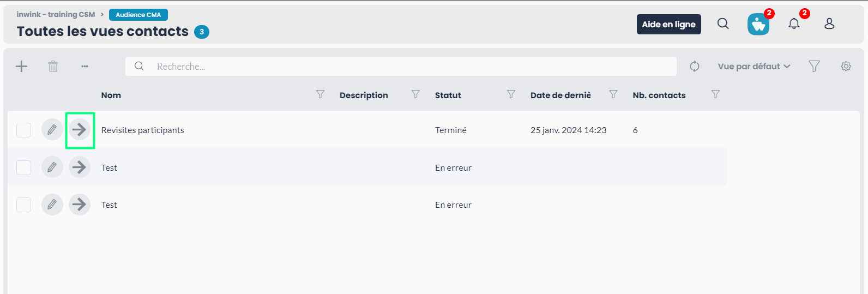Tick the checkbox for Revisites participants
The image size is (868, 294).
coord(23,130)
